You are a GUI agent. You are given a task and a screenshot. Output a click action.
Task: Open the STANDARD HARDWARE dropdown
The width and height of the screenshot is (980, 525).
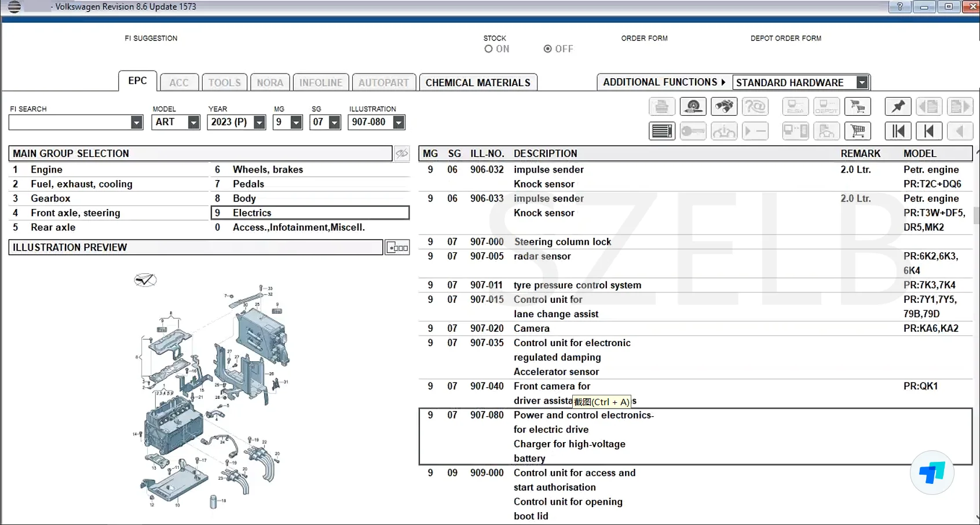pos(862,83)
